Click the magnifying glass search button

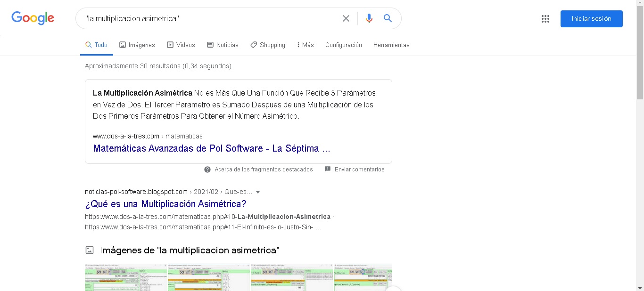388,18
